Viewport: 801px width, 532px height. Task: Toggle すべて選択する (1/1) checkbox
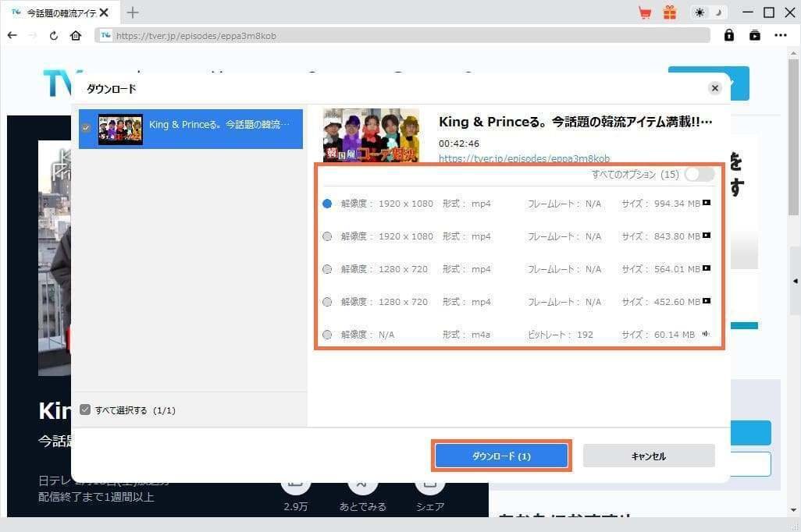coord(85,410)
